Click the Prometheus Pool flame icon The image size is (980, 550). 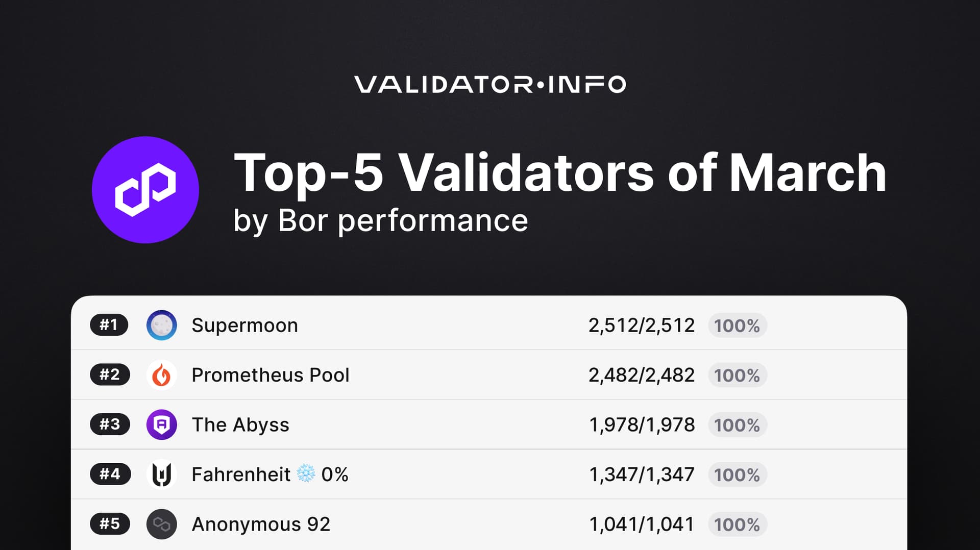(161, 375)
